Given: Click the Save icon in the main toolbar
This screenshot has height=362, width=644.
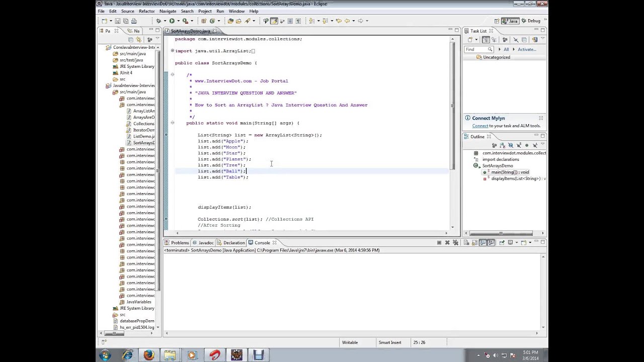Looking at the screenshot, I should pos(117,21).
